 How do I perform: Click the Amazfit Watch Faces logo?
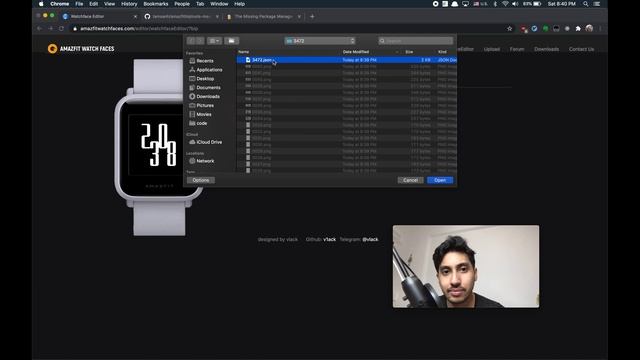[81, 49]
